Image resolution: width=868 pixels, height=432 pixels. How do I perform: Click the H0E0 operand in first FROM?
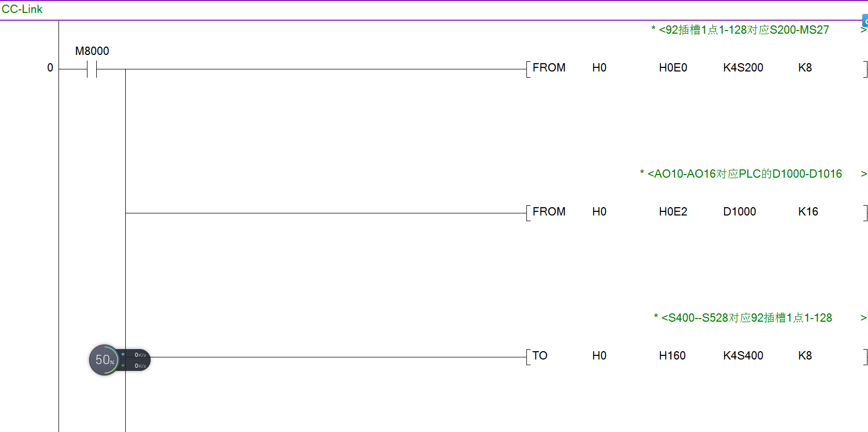click(x=673, y=68)
